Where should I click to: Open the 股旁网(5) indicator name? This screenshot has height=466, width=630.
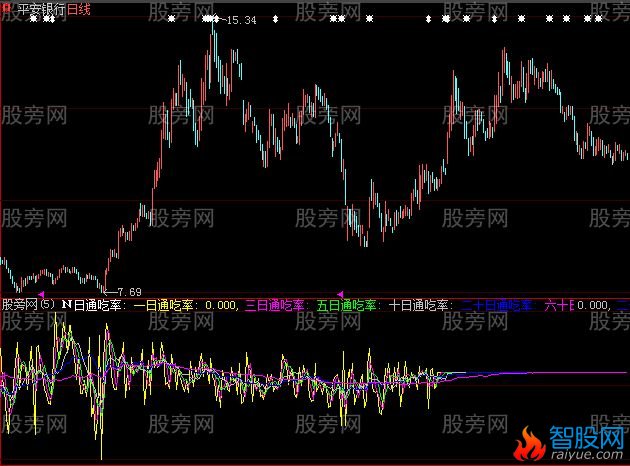28,305
